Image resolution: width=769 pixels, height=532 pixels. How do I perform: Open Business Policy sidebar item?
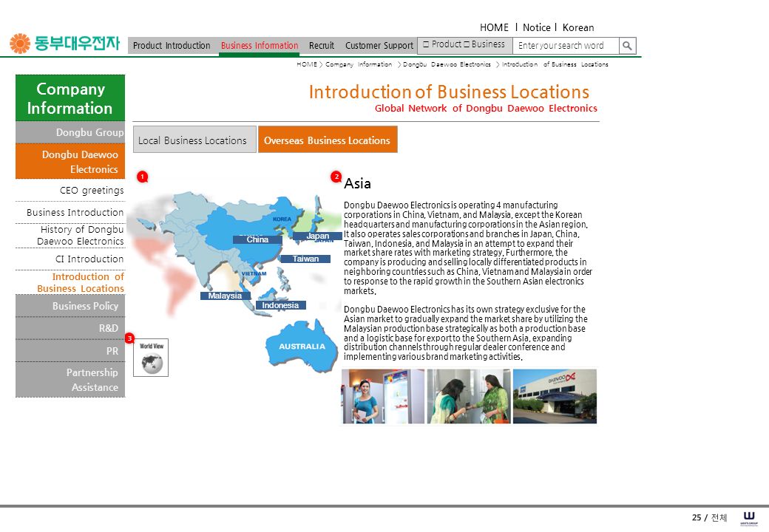[x=71, y=306]
